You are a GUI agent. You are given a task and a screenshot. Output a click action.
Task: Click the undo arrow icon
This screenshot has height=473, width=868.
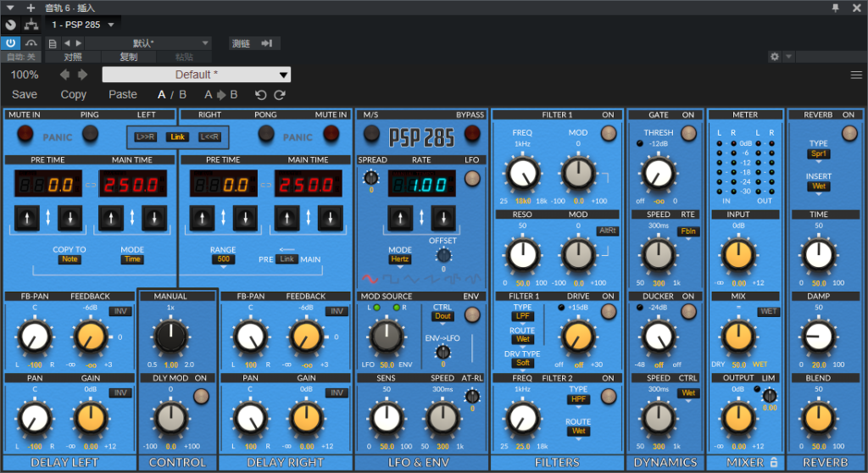point(261,95)
